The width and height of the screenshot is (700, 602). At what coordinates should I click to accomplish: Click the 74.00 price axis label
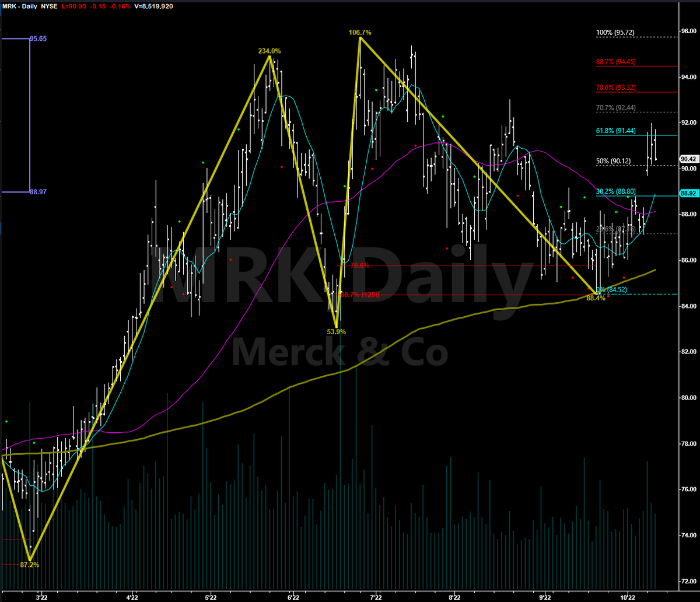(689, 535)
